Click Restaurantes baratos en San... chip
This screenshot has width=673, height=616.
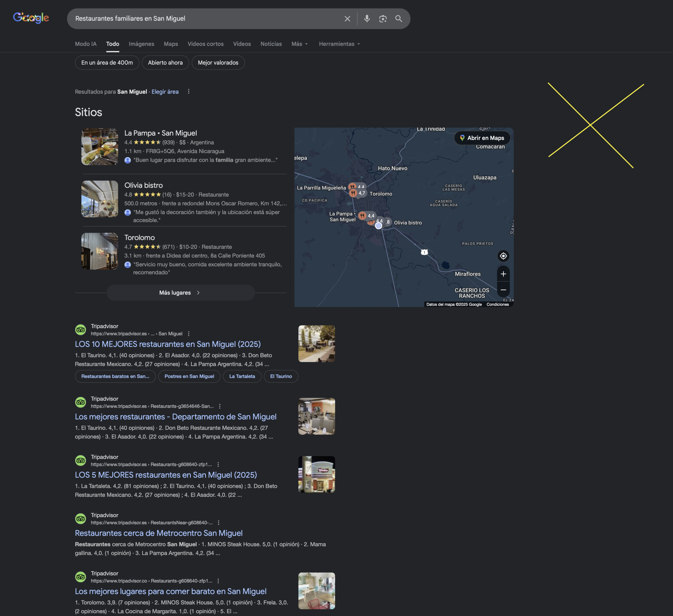(x=115, y=376)
